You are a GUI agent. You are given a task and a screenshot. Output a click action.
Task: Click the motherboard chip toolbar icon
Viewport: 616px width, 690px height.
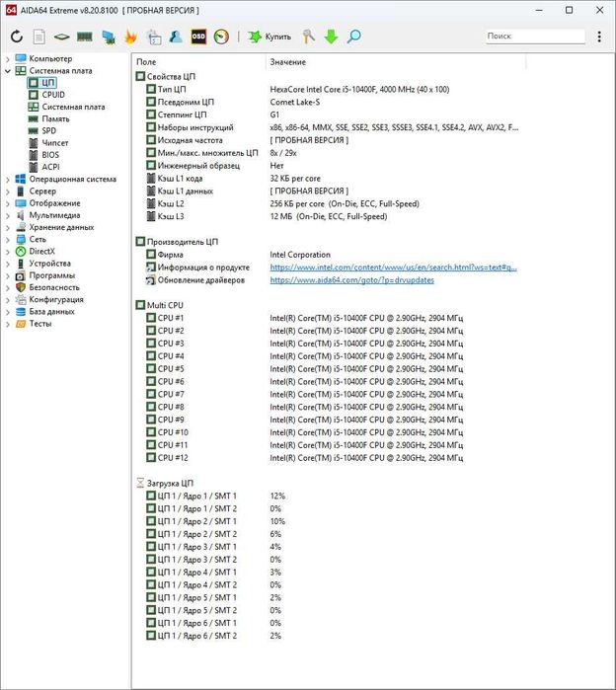pyautogui.click(x=61, y=37)
